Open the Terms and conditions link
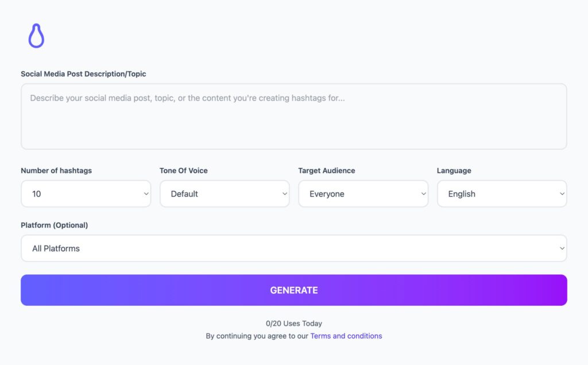The height and width of the screenshot is (365, 588). click(346, 336)
